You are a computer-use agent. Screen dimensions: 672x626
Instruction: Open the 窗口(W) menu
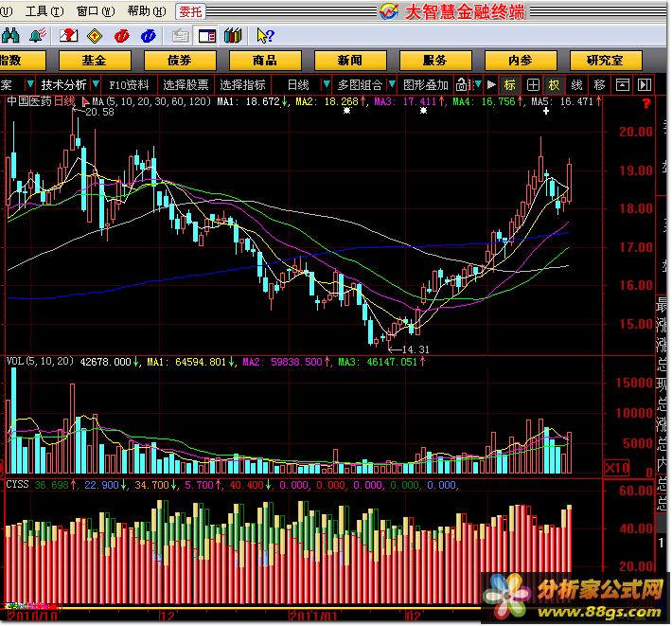[96, 11]
